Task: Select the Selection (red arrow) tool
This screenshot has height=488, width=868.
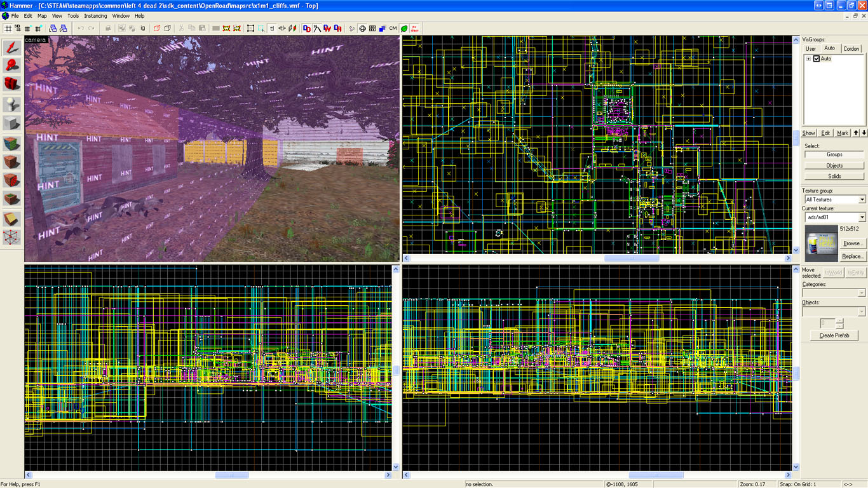Action: 13,48
